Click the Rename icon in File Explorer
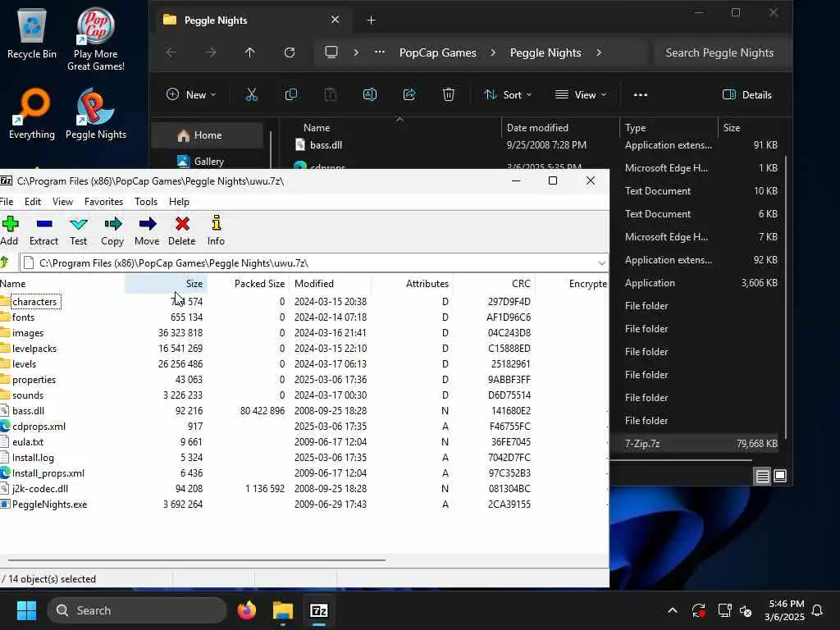Viewport: 840px width, 630px height. point(370,95)
